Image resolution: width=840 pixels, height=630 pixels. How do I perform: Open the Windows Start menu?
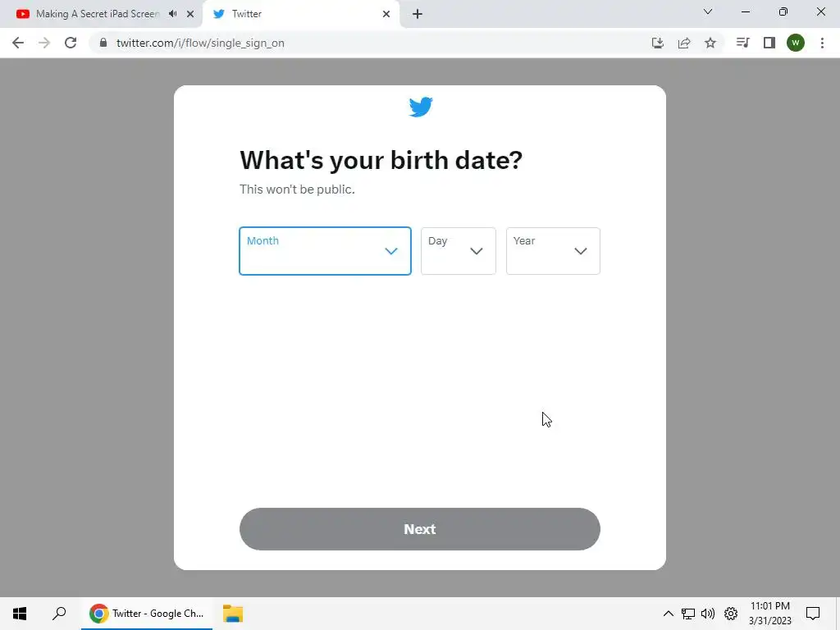pyautogui.click(x=20, y=614)
